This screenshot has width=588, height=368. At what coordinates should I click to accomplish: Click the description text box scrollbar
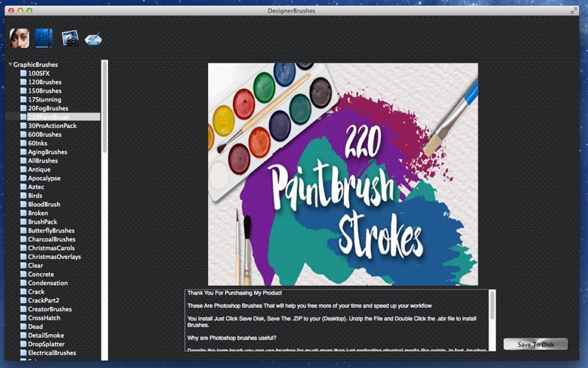coord(492,320)
